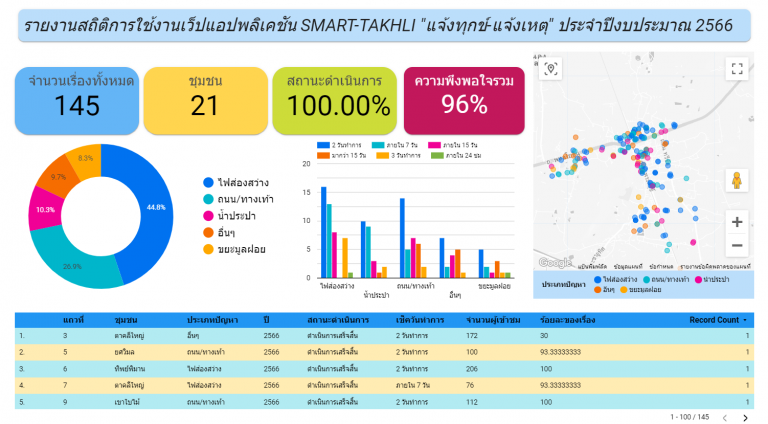Open the 'ข้อมูลแผนที่' map data link
This screenshot has height=424, width=768.
click(x=628, y=266)
